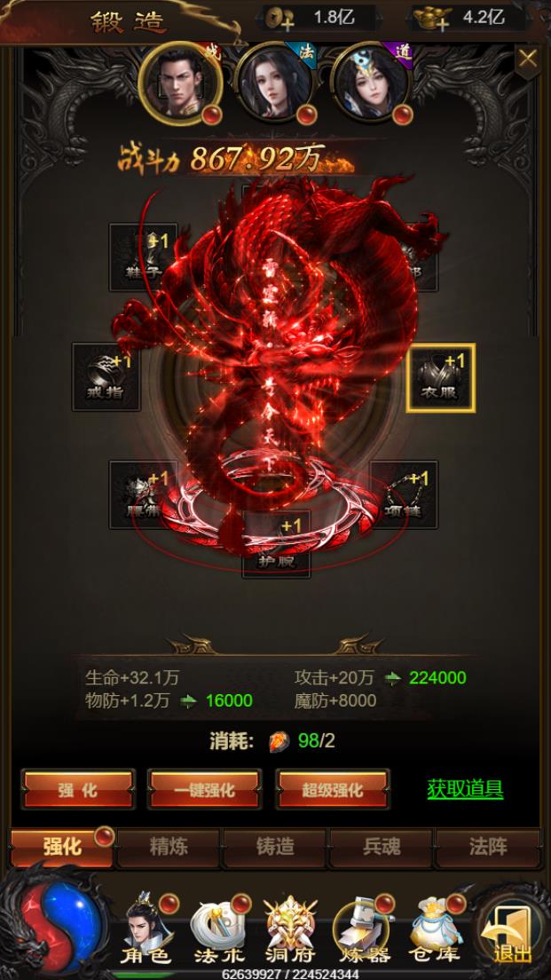Switch to the 法阵 formation tab

(489, 848)
